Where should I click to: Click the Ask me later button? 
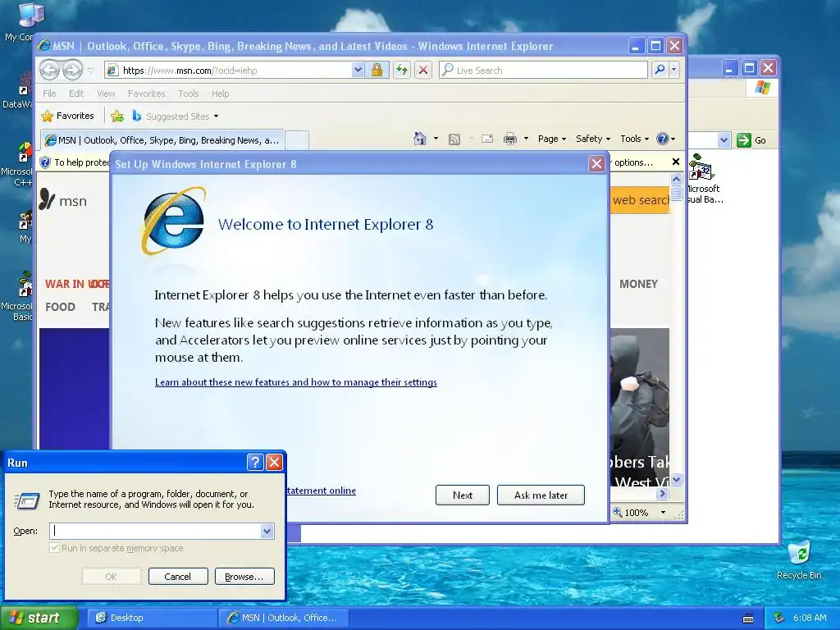point(541,495)
